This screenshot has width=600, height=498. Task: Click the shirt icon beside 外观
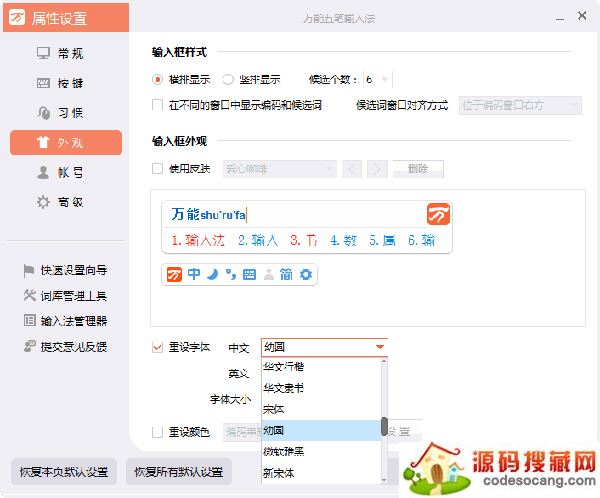point(43,142)
